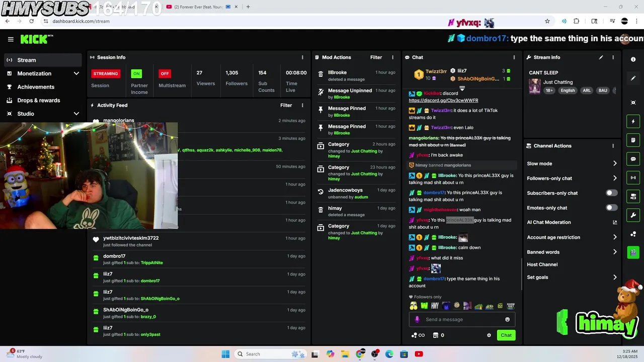Click the notes document icon in right rail
Viewport: 644px width, 362px height.
coord(633,140)
